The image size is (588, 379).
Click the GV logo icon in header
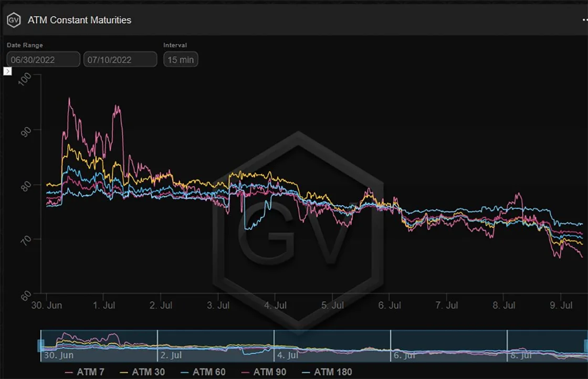14,20
